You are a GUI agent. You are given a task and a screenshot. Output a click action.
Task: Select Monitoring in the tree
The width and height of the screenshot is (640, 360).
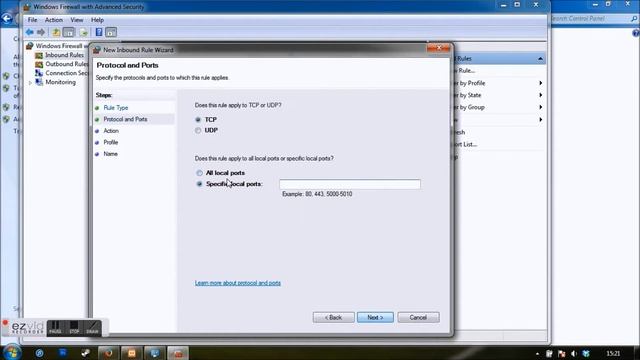60,82
